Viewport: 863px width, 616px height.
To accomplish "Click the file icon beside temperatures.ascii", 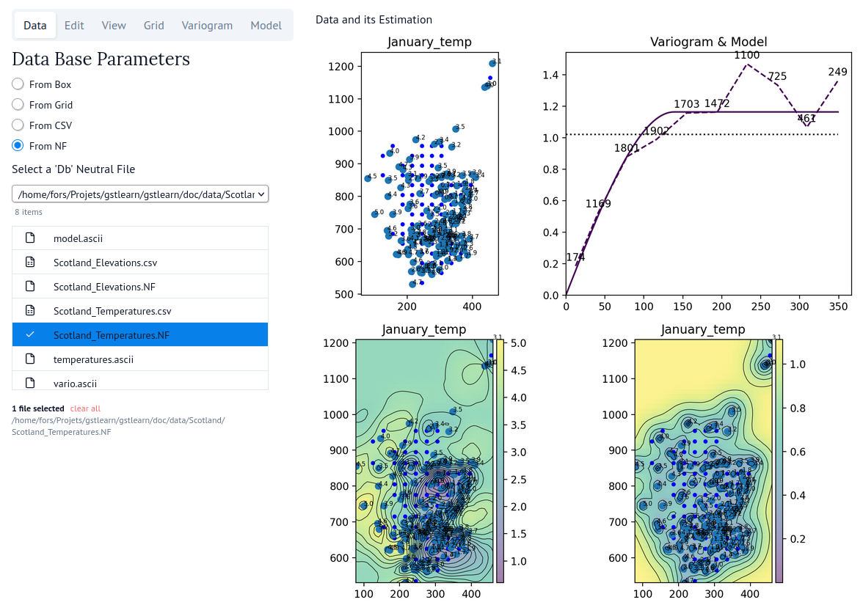I will coord(30,359).
